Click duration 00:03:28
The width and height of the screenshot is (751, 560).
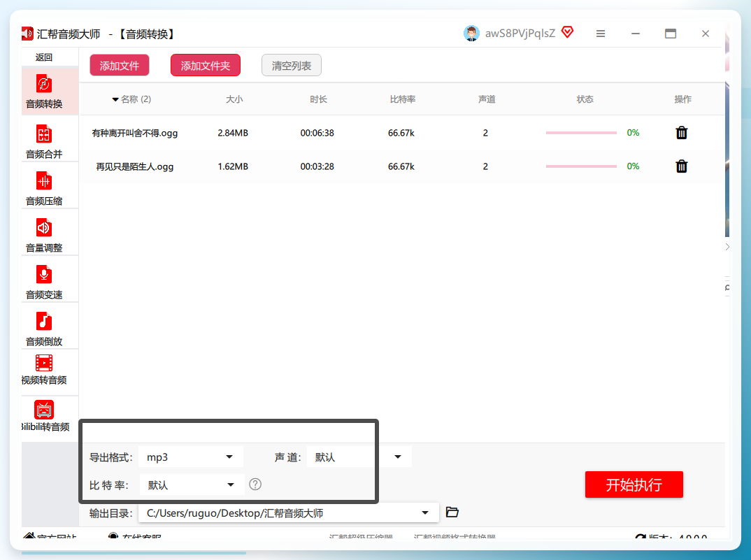(x=317, y=166)
